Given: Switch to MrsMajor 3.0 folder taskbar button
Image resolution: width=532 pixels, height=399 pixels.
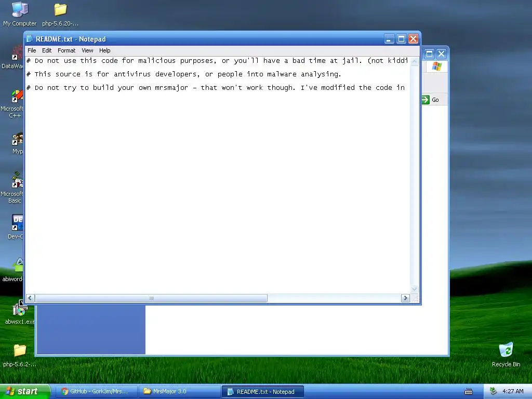Looking at the screenshot, I should coord(179,391).
